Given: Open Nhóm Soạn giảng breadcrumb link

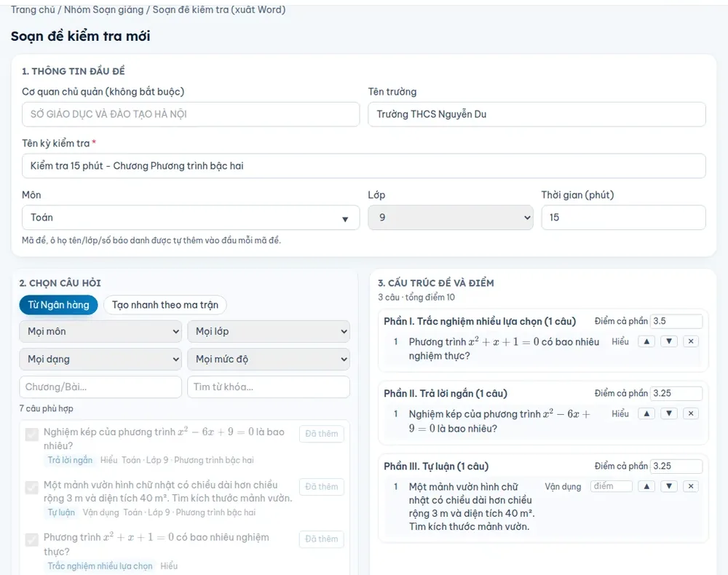Looking at the screenshot, I should [104, 9].
